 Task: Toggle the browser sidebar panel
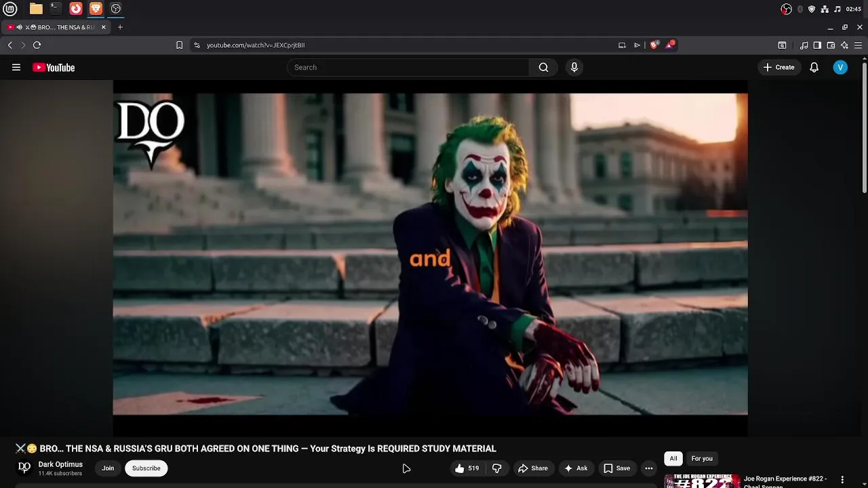tap(817, 45)
